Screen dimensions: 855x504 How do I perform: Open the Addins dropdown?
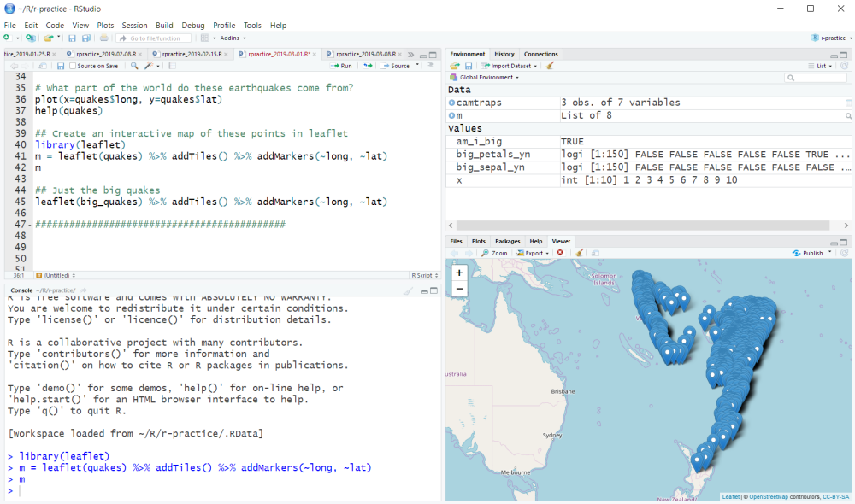(233, 38)
